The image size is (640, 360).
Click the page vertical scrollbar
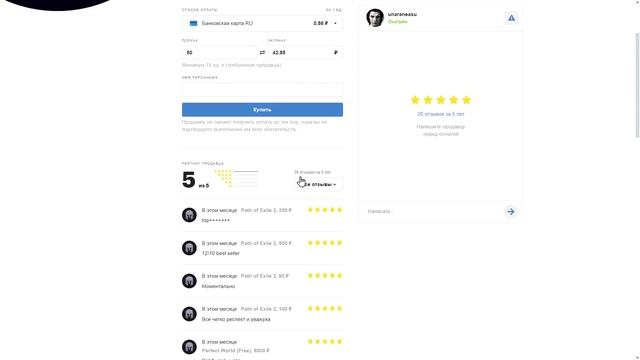click(637, 86)
